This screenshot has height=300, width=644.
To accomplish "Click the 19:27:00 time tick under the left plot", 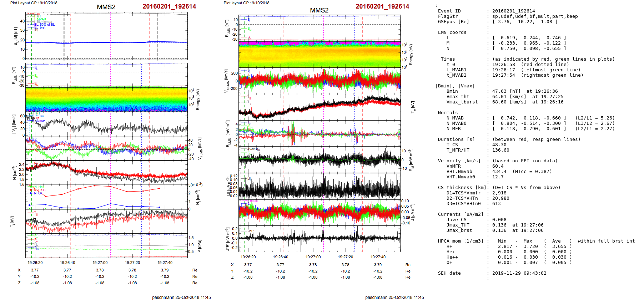I will point(100,263).
